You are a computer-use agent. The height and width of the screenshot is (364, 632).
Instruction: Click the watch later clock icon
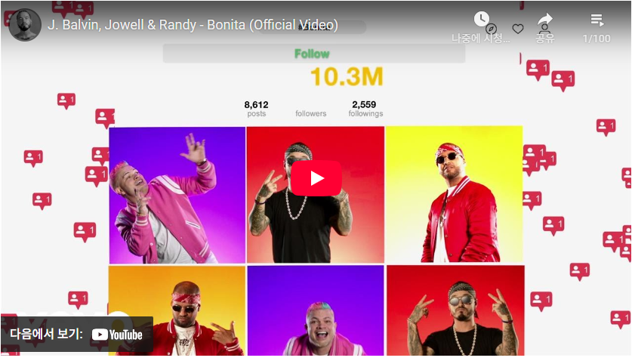click(481, 19)
